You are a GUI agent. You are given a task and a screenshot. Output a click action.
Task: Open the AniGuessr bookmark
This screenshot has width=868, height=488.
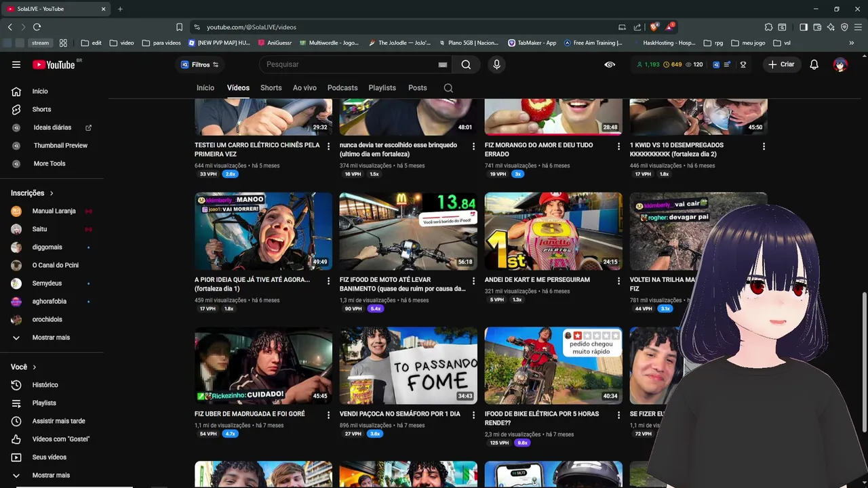(x=275, y=43)
